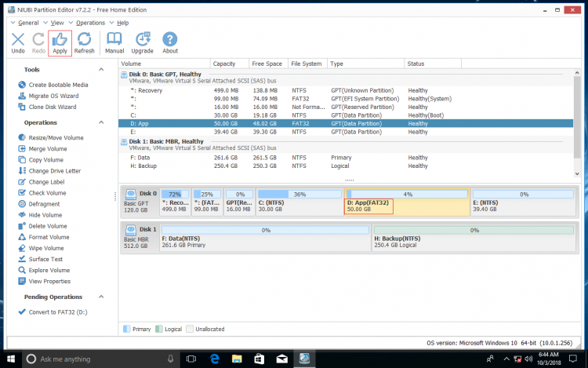Select the F: Data volume row
The image size is (588, 368).
click(346, 158)
